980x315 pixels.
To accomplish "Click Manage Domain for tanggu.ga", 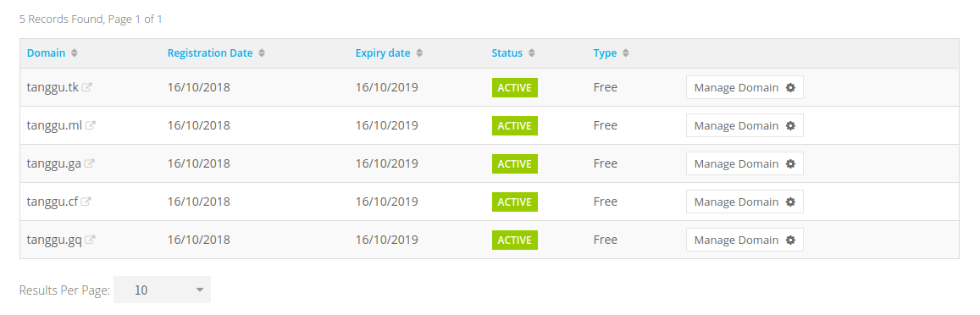I will [745, 163].
